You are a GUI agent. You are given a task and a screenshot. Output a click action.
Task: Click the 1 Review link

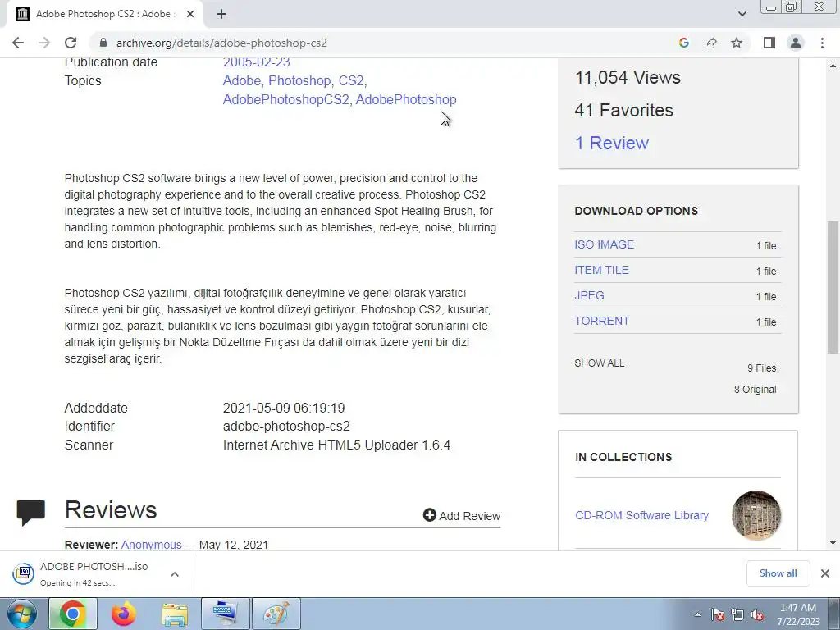coord(611,143)
